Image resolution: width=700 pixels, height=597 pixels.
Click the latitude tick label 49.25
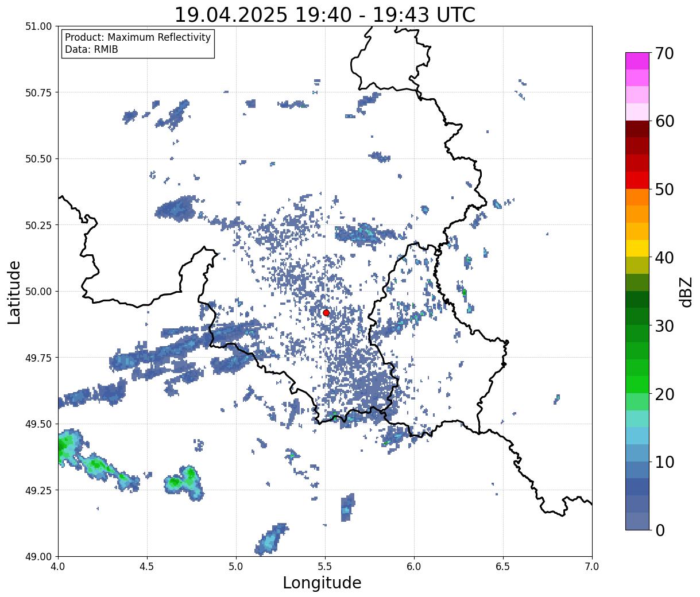click(38, 490)
